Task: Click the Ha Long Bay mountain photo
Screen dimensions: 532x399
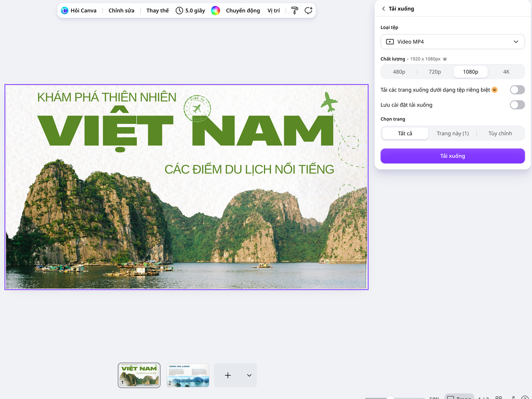Action: click(186, 228)
